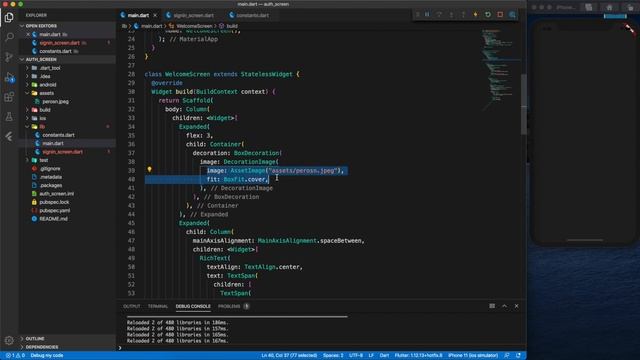Collapse the Open Editors section
Viewport: 640px width, 360px height.
click(67, 26)
